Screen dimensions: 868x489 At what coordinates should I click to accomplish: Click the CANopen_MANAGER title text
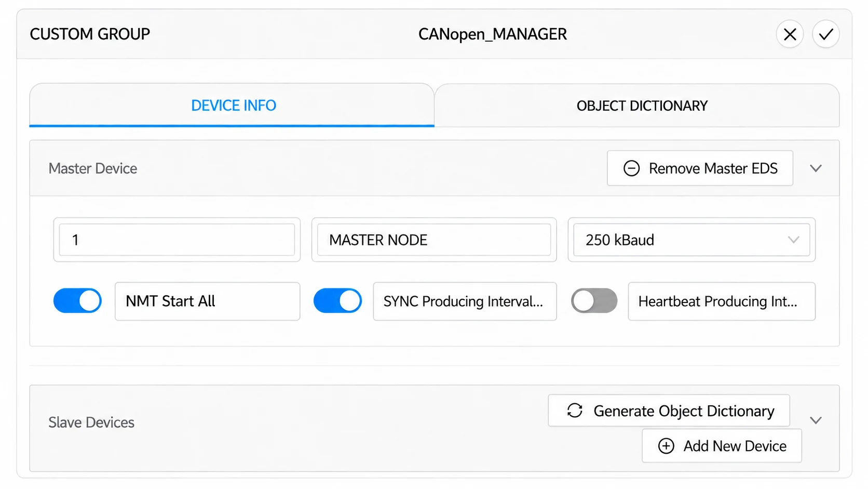click(493, 34)
